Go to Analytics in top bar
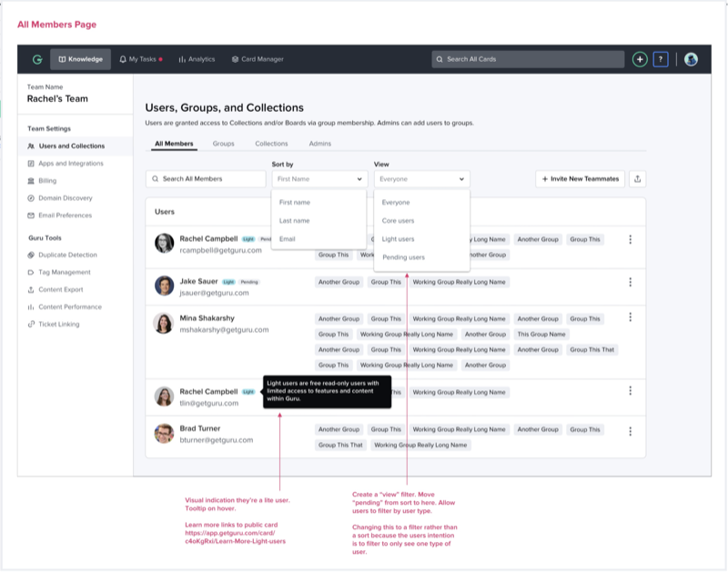 coord(197,59)
